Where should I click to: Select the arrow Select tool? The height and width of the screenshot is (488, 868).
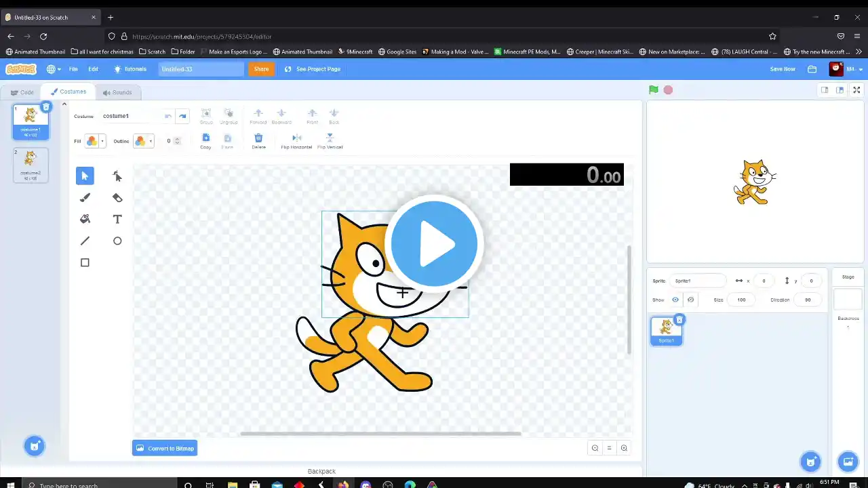[85, 176]
